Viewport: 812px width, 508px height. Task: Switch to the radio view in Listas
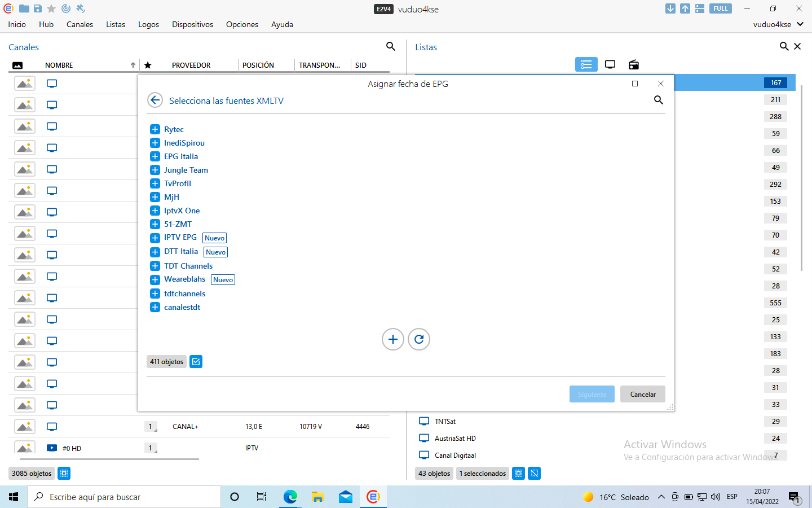634,64
